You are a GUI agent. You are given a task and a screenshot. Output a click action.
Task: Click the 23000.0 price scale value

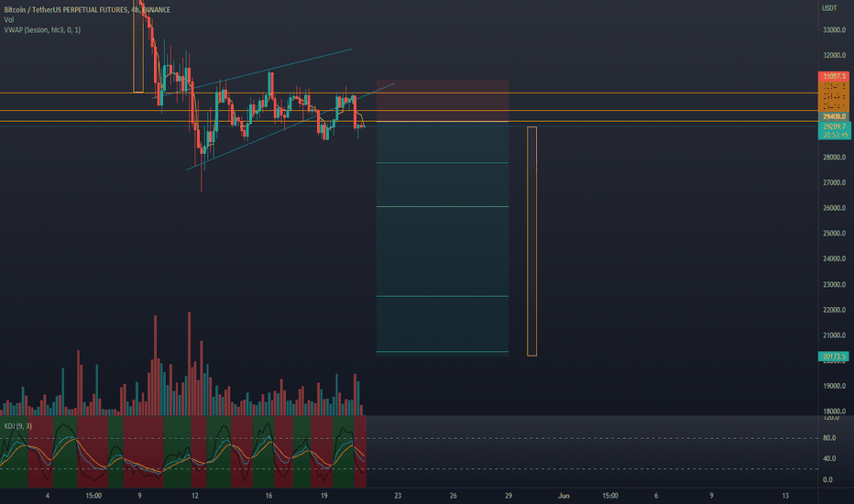[x=835, y=284]
